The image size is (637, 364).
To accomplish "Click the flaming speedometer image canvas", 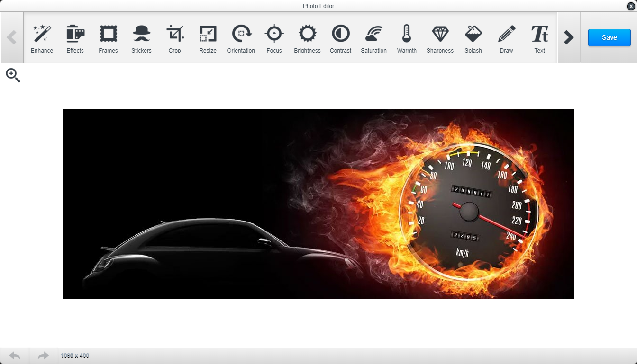I will pyautogui.click(x=318, y=204).
